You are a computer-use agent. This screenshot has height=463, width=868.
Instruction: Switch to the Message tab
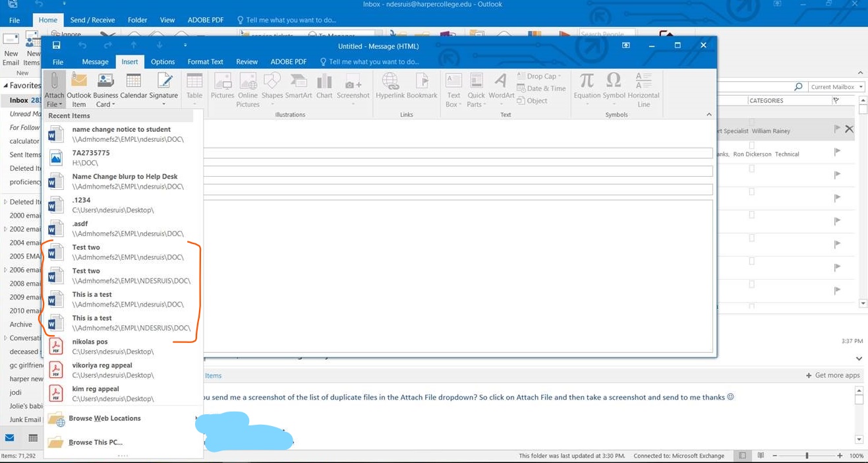(95, 61)
